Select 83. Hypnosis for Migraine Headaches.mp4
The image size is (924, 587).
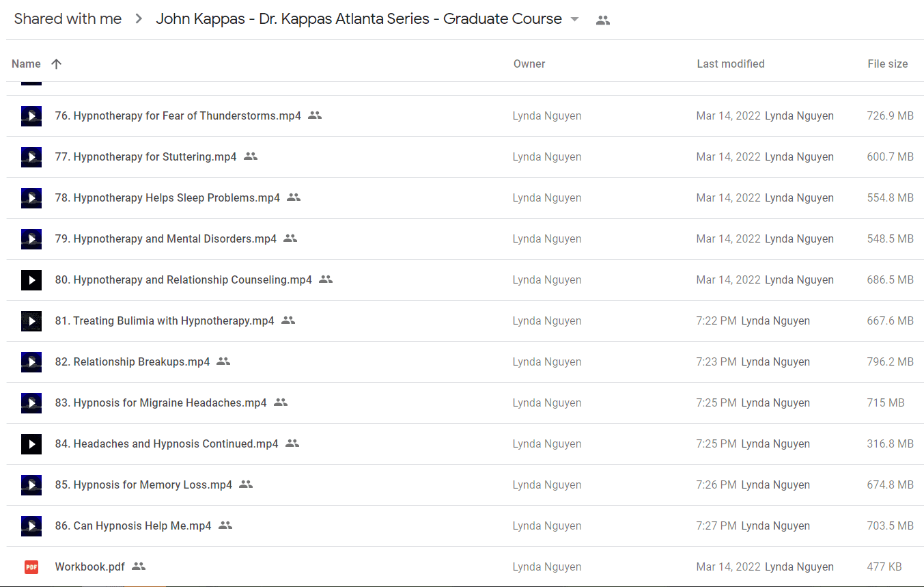click(x=160, y=403)
